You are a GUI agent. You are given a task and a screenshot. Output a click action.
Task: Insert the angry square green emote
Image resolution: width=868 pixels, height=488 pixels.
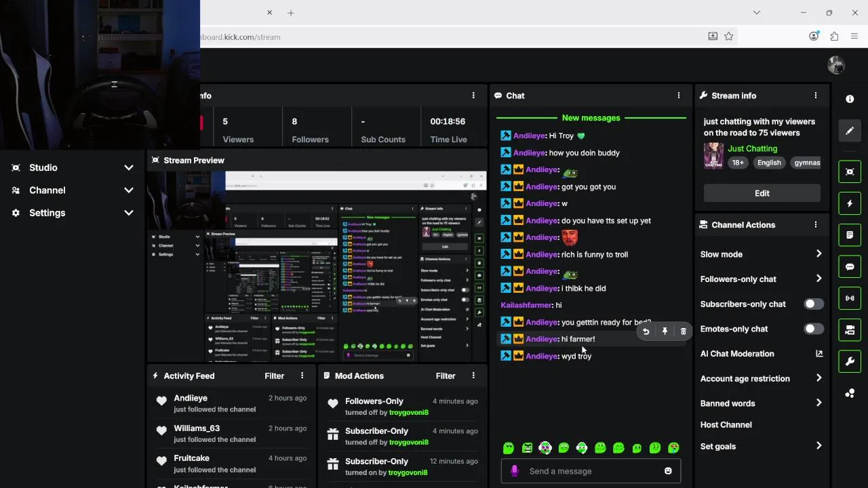(527, 448)
